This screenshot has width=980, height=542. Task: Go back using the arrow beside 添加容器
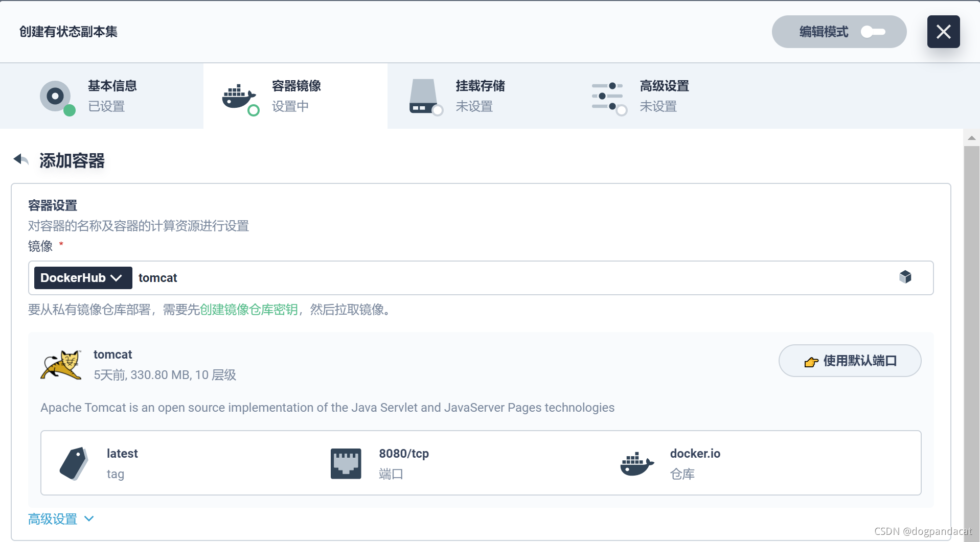(x=21, y=159)
